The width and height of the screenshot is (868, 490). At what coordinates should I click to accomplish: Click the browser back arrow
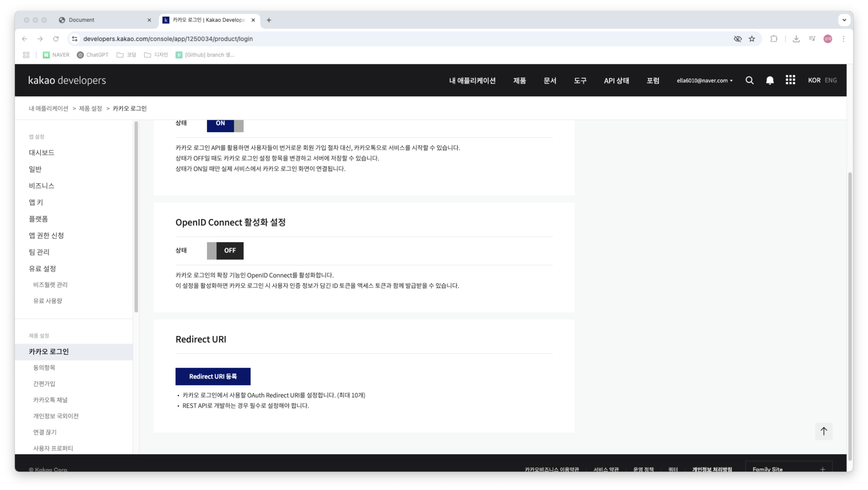[x=24, y=39]
